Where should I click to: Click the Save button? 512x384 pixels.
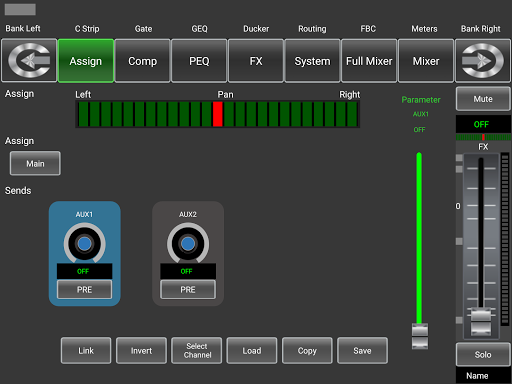(362, 350)
